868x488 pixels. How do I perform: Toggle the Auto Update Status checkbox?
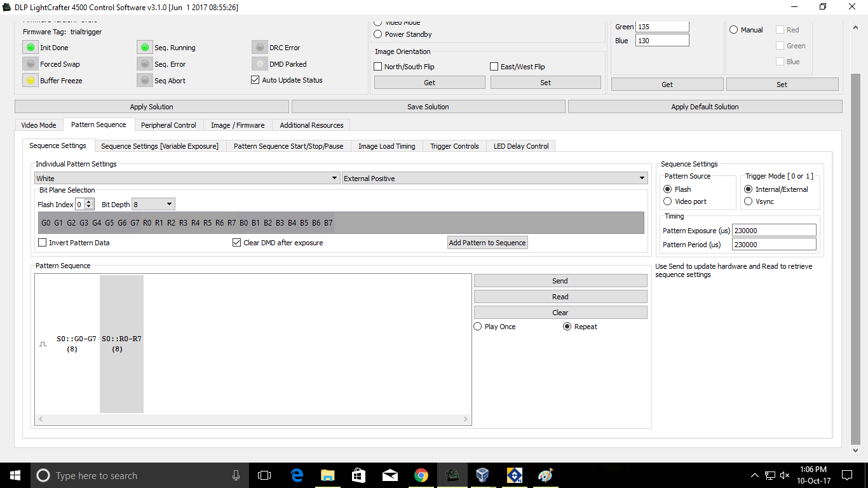[255, 80]
